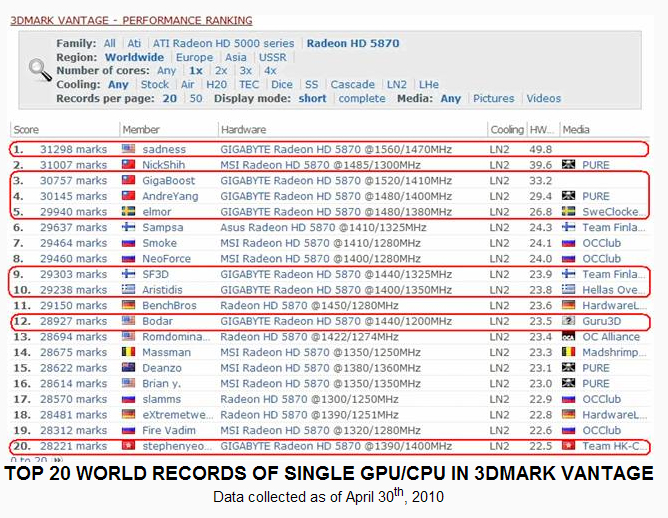Click the Hong Kong flag beside stephenyeo
Screen dimensions: 668x518
[x=128, y=446]
